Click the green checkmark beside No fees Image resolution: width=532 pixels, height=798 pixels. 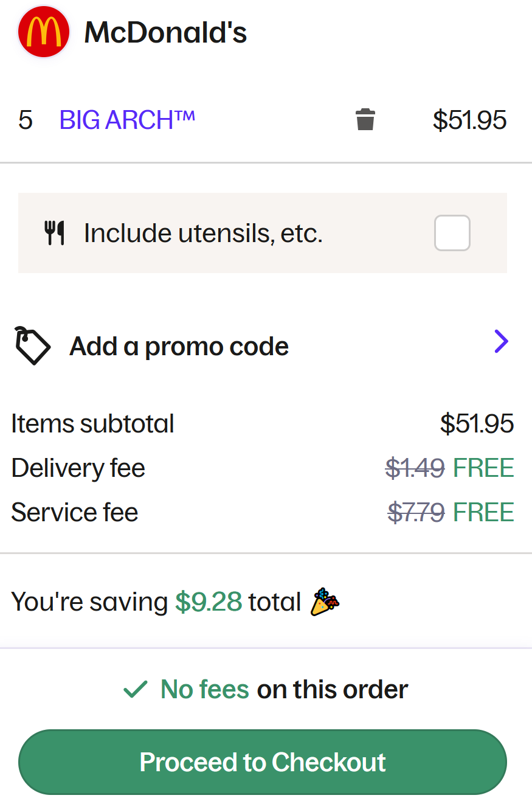tap(135, 689)
